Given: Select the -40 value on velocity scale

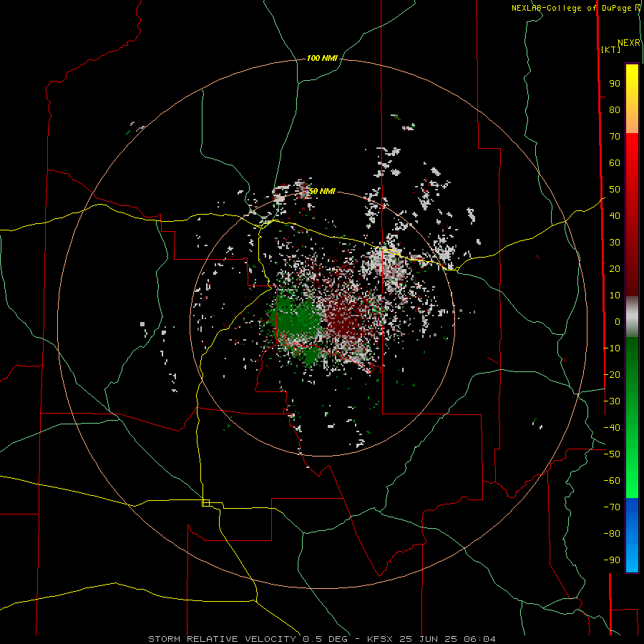Looking at the screenshot, I should point(612,428).
